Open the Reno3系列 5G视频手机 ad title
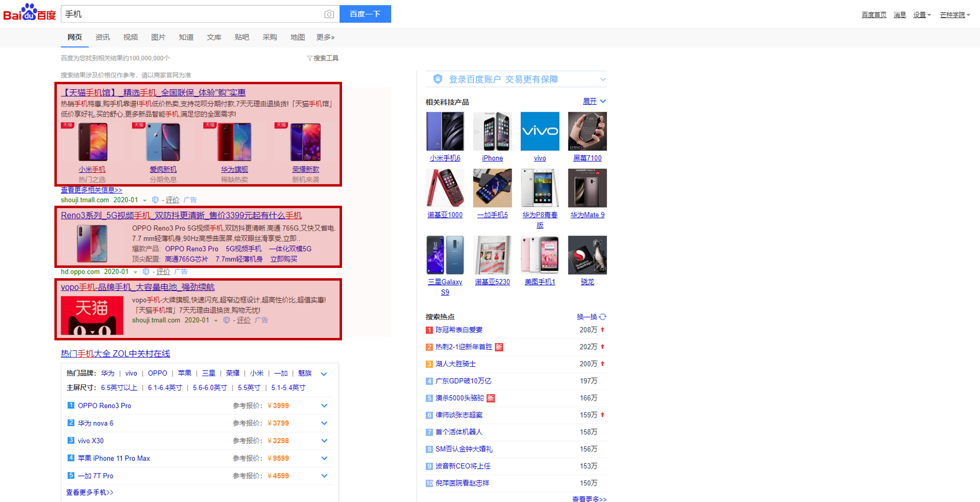 pyautogui.click(x=181, y=215)
